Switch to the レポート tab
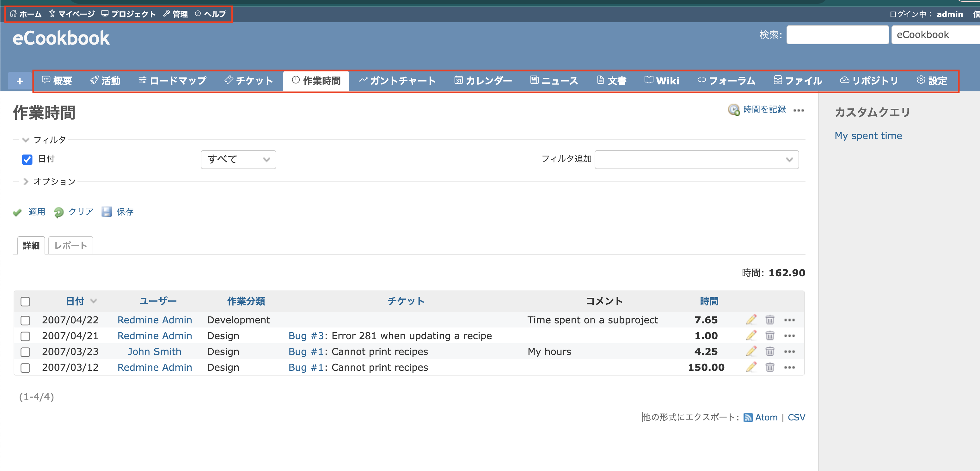 70,245
